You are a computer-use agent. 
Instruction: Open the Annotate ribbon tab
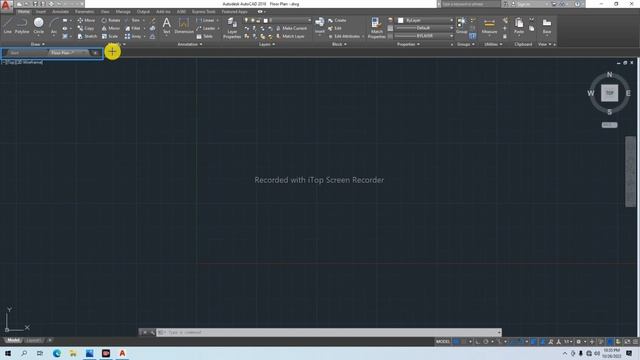click(x=60, y=12)
